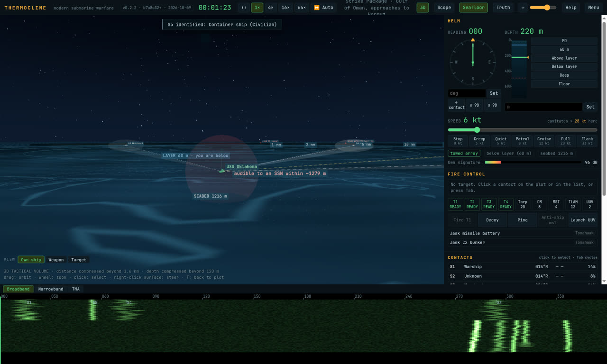Toggle the towed array
The width and height of the screenshot is (607, 364).
tap(464, 153)
